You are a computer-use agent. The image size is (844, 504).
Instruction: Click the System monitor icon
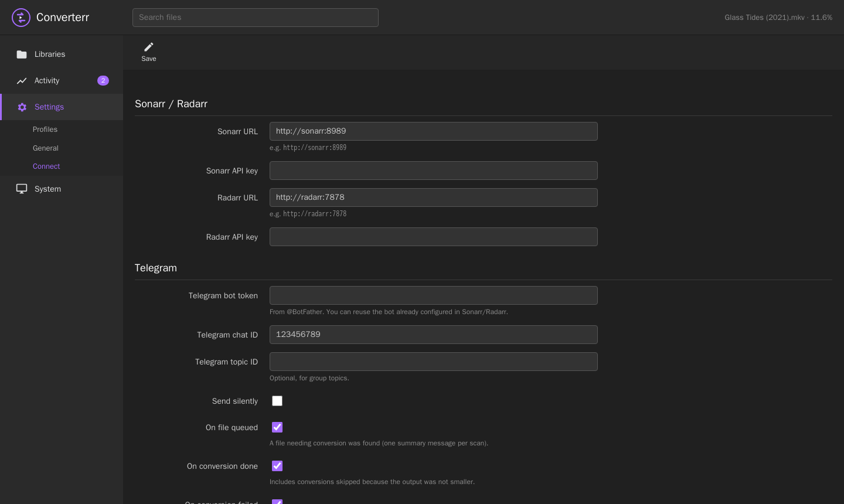(22, 189)
